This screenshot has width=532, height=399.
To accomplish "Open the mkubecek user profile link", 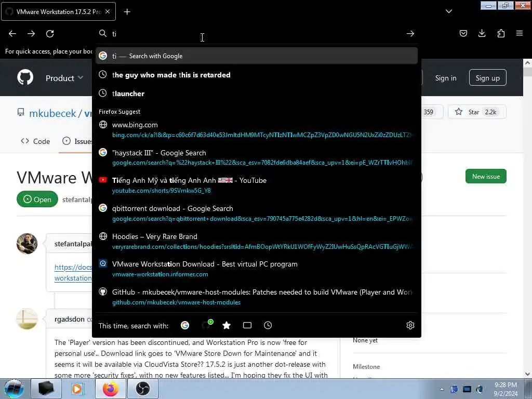I will (x=52, y=113).
